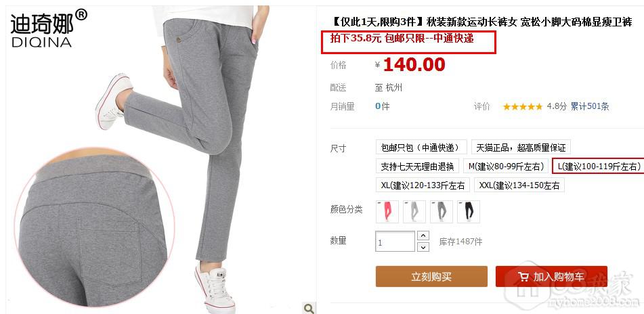Choose size L(建议100-119斤左右)

click(x=599, y=166)
